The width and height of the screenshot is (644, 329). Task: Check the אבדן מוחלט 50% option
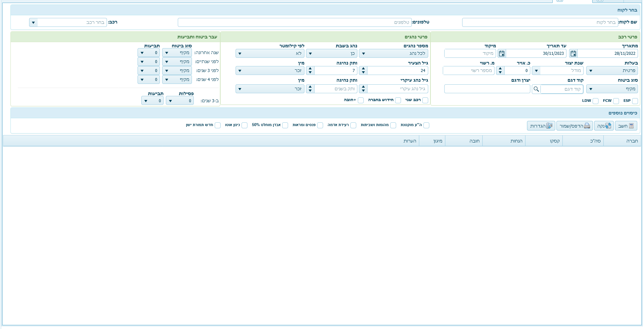click(285, 125)
